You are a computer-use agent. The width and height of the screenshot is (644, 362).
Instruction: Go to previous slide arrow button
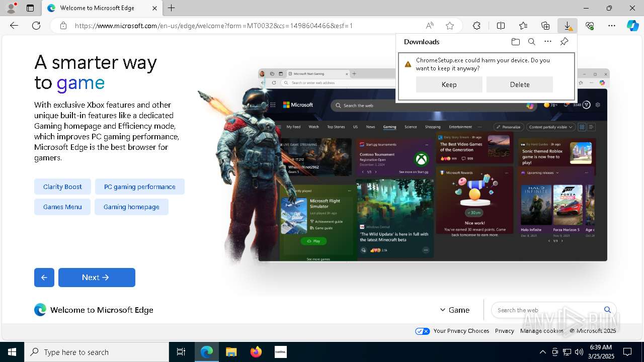(x=44, y=278)
